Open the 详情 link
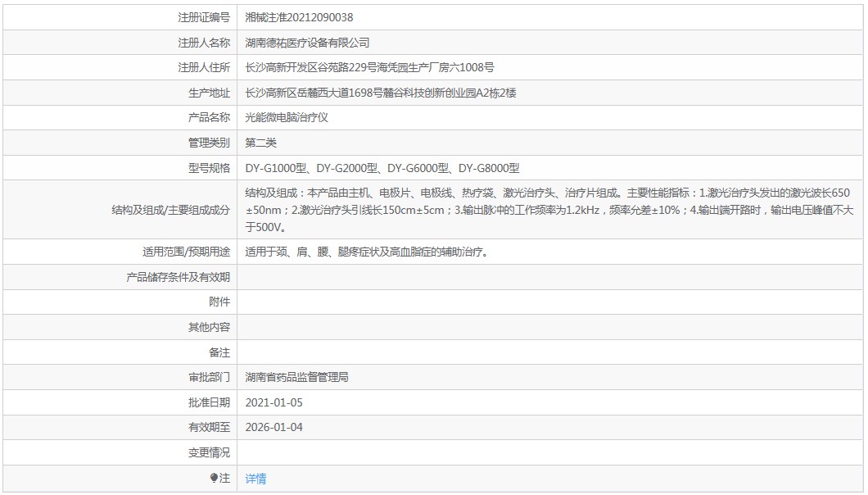Viewport: 868px width, 495px height. pyautogui.click(x=255, y=479)
